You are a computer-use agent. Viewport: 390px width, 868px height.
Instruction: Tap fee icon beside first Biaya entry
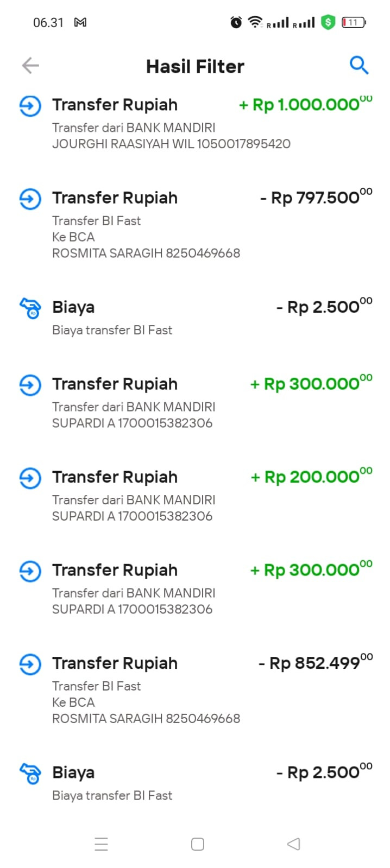click(x=30, y=308)
